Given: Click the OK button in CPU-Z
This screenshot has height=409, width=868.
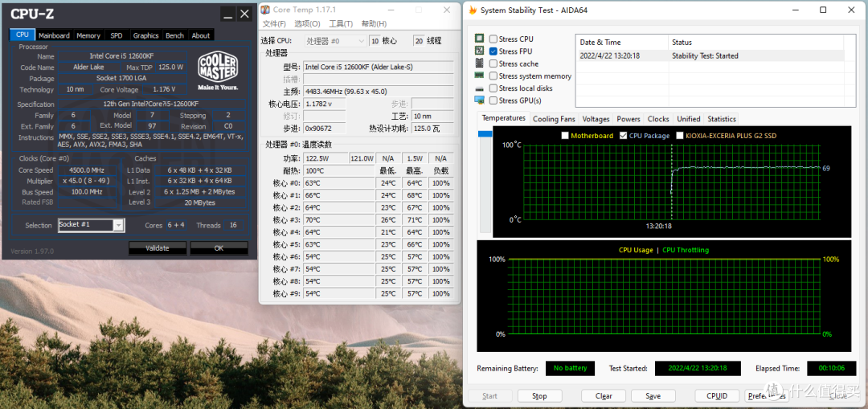Looking at the screenshot, I should [x=219, y=248].
